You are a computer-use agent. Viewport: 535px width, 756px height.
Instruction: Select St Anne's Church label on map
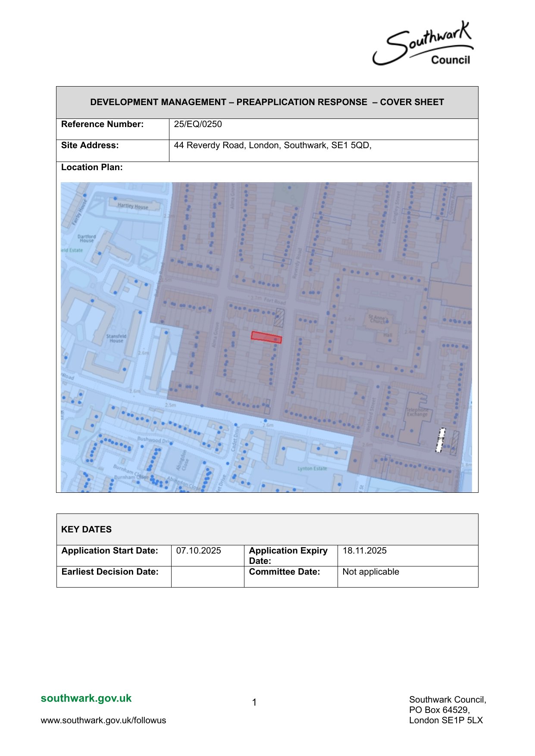pyautogui.click(x=378, y=319)
